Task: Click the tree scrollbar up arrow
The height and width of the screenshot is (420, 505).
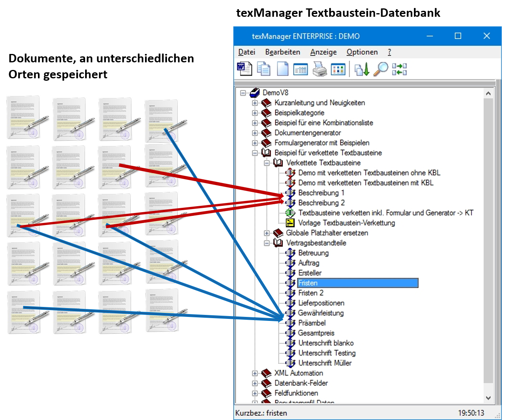Action: point(488,93)
